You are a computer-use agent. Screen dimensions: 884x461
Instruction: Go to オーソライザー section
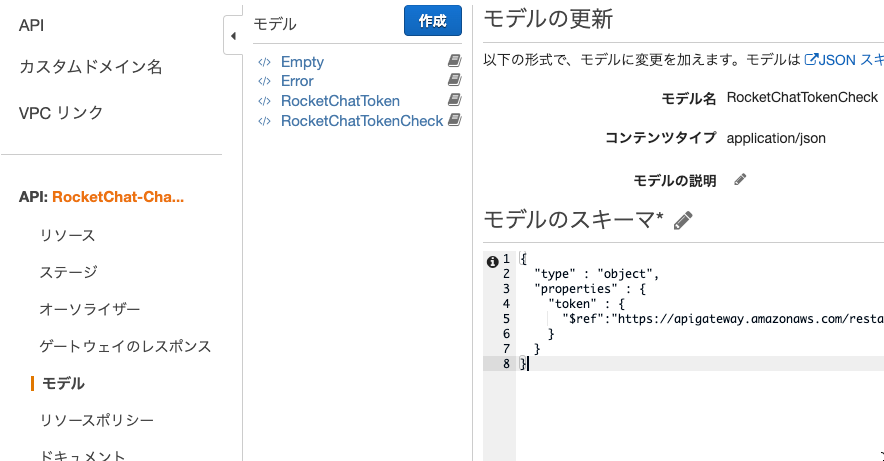[x=90, y=309]
